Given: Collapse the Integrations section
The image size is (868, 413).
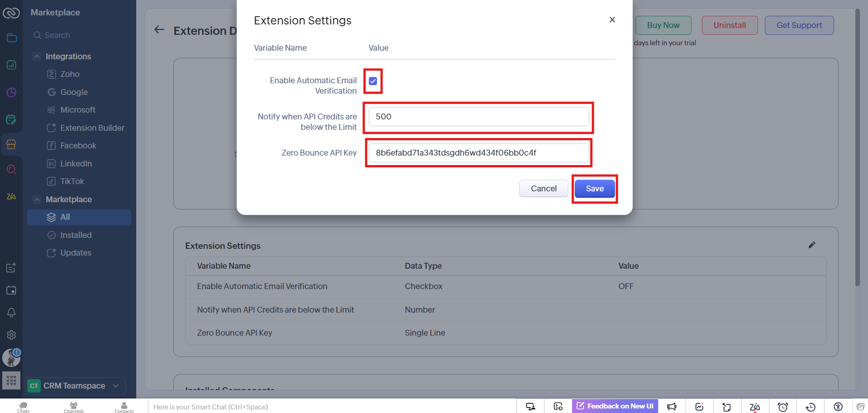Looking at the screenshot, I should [37, 56].
